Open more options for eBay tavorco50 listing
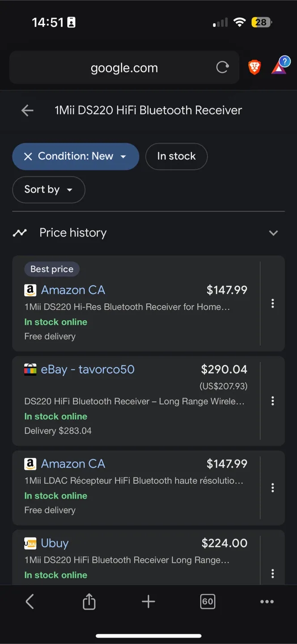The width and height of the screenshot is (297, 644). (272, 401)
